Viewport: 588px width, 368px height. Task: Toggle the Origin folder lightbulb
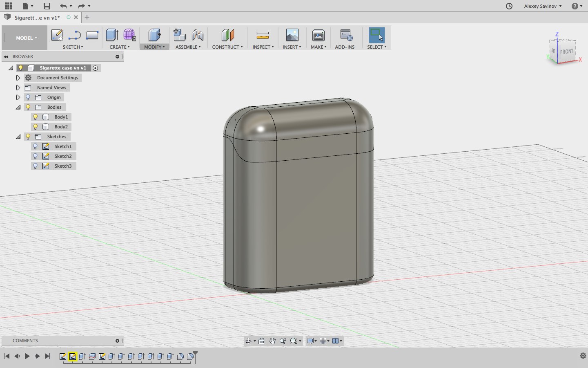[28, 97]
